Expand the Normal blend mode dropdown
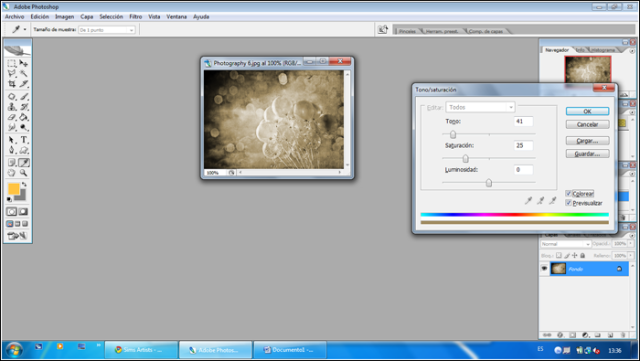640x361 pixels. 566,244
